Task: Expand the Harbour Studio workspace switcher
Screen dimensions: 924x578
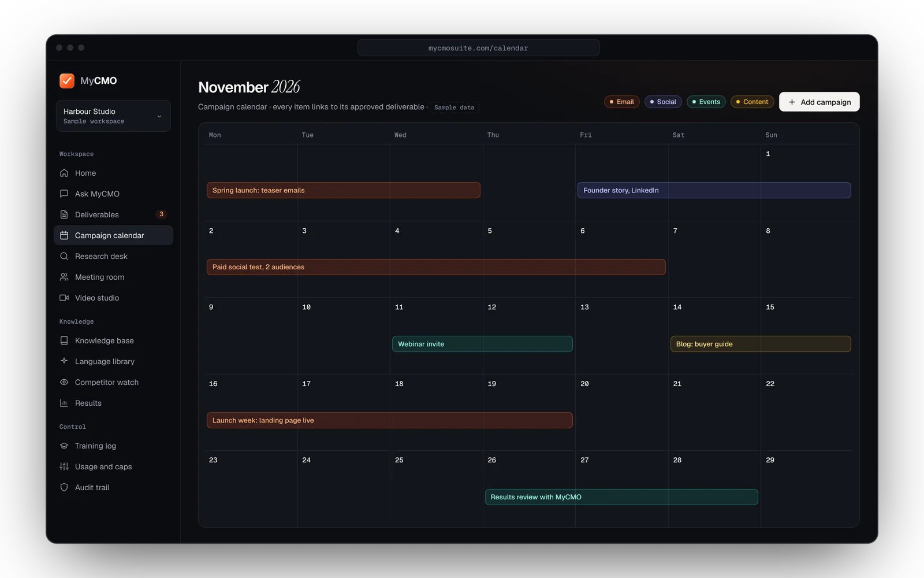Action: pyautogui.click(x=113, y=116)
